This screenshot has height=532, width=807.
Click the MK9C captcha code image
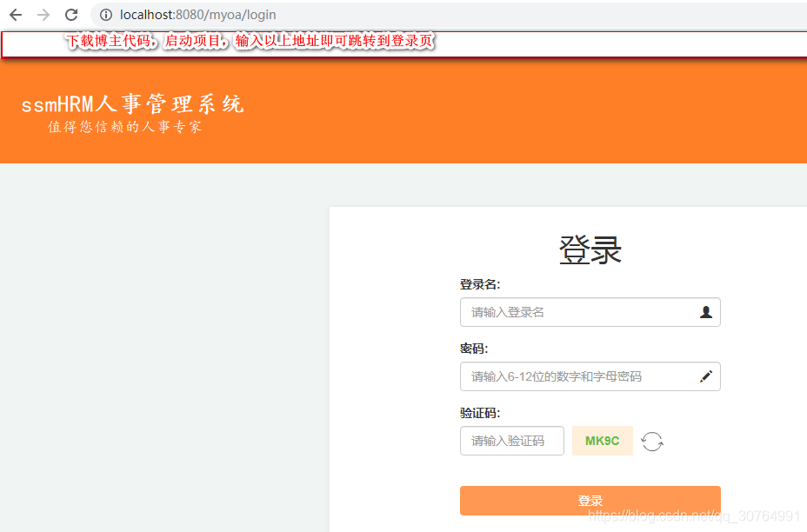pyautogui.click(x=602, y=441)
